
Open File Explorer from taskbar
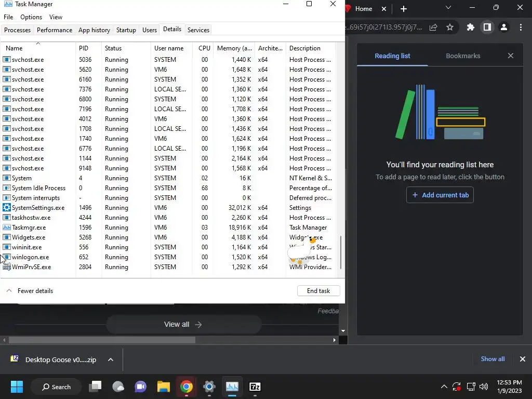164,387
